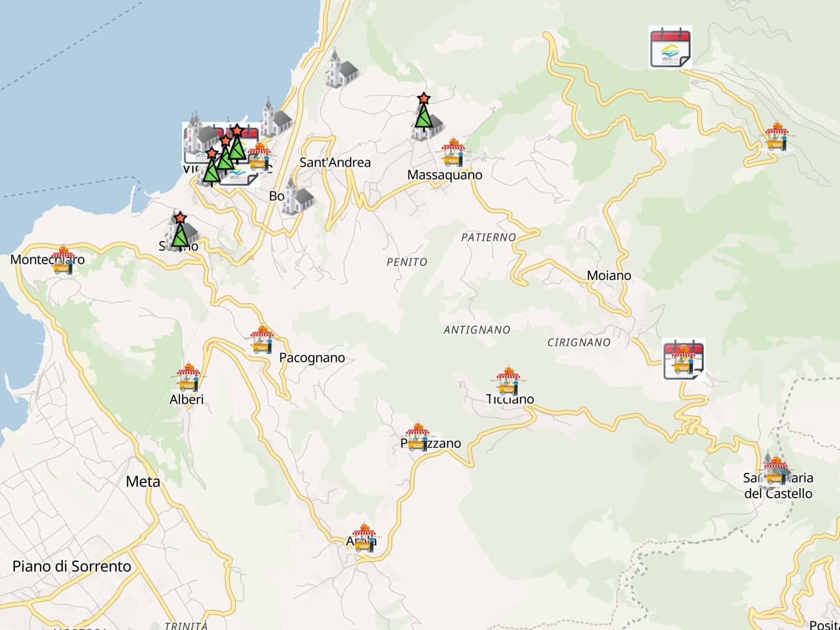Open the market stall at Santa Maria del Castello
This screenshot has width=840, height=630.
(x=775, y=471)
